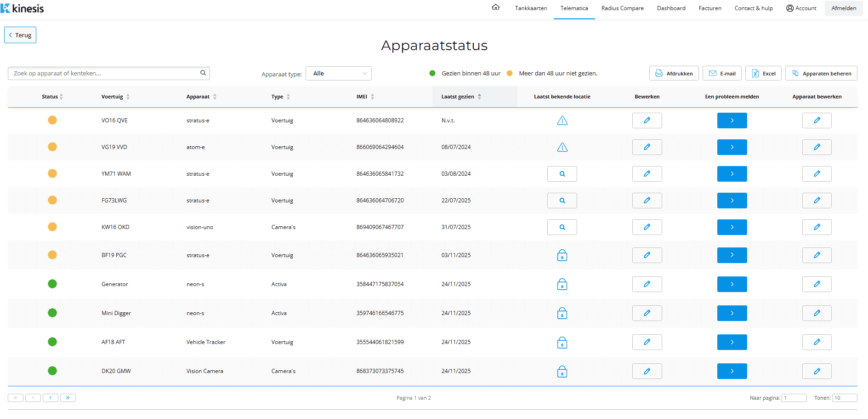Click the Terug back button
This screenshot has height=419, width=868.
tap(20, 35)
